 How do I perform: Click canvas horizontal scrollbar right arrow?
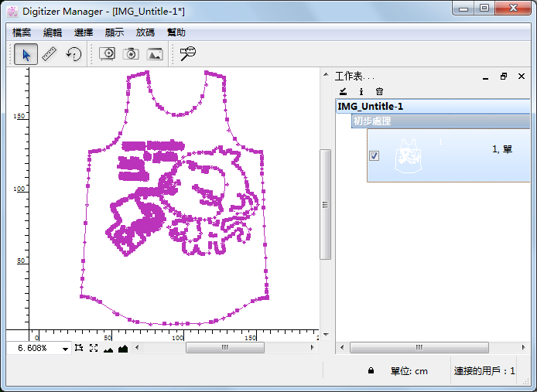tap(313, 347)
